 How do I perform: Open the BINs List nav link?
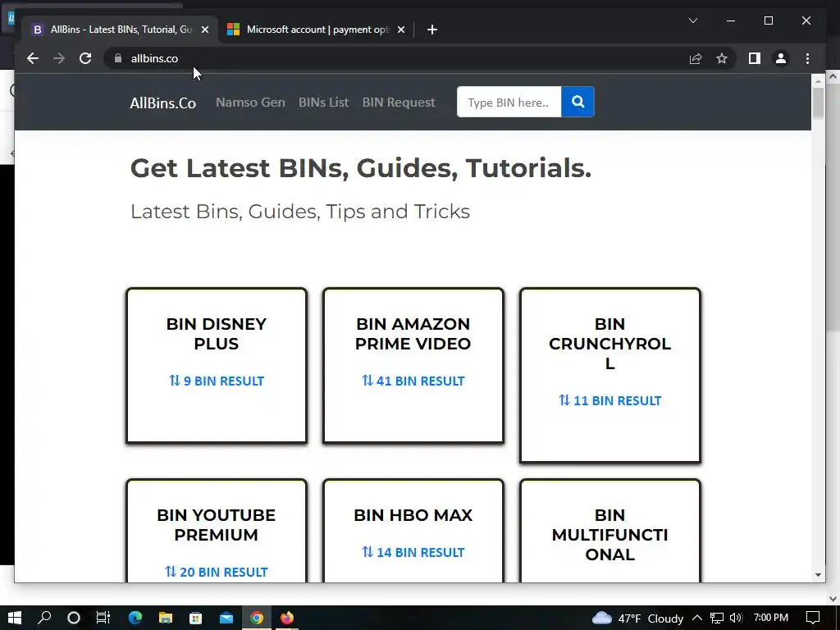(x=323, y=103)
